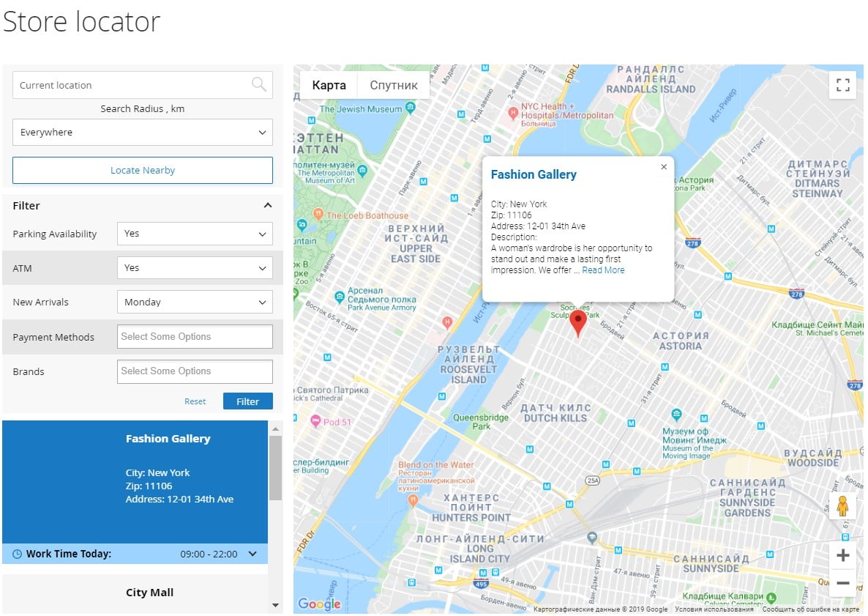Open Read More link in popup

point(603,270)
